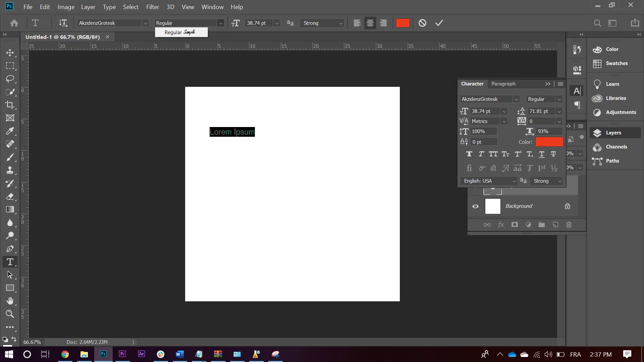The height and width of the screenshot is (362, 644).
Task: Hide the Background layer
Action: click(475, 206)
